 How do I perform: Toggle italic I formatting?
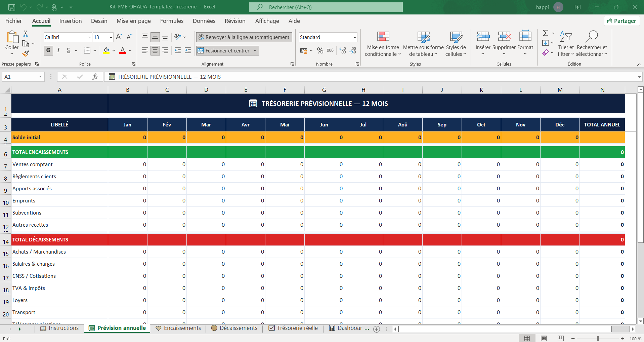[x=58, y=50]
